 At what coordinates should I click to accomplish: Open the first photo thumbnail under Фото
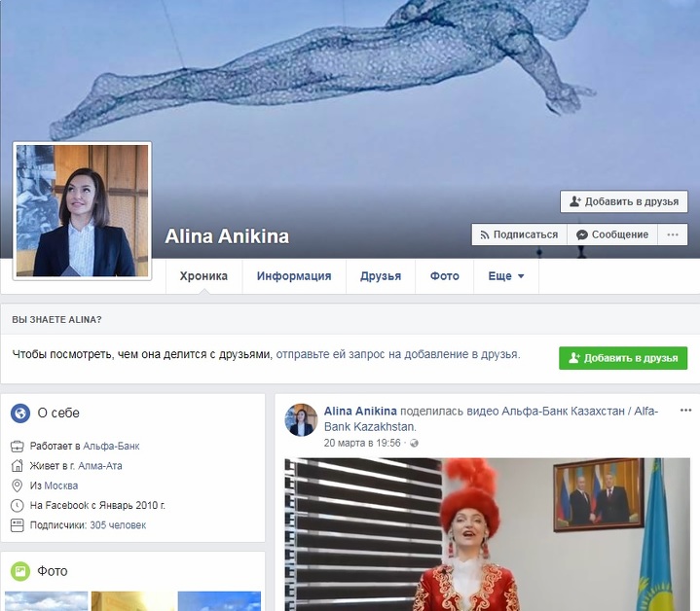(x=46, y=601)
